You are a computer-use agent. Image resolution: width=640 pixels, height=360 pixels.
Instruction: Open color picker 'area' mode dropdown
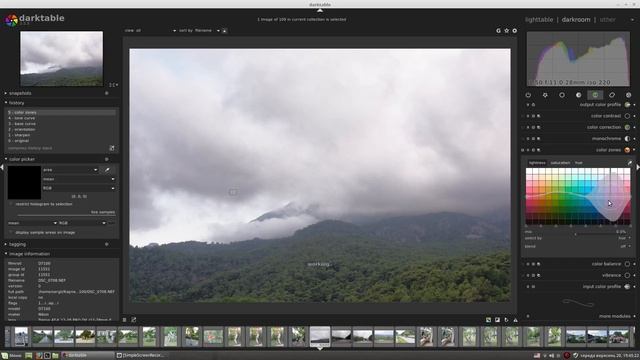(70, 170)
